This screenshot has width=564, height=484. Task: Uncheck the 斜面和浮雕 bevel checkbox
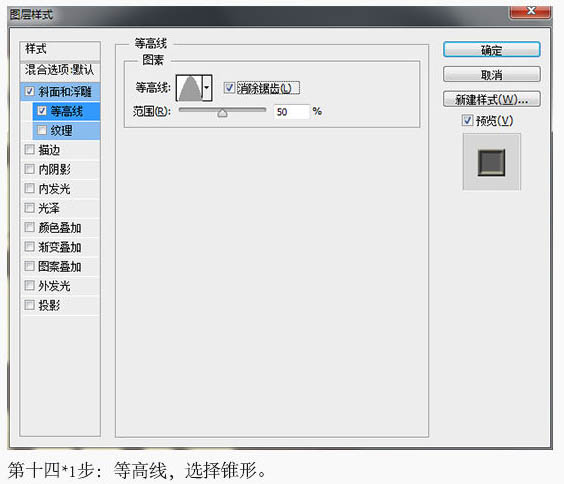pos(30,91)
